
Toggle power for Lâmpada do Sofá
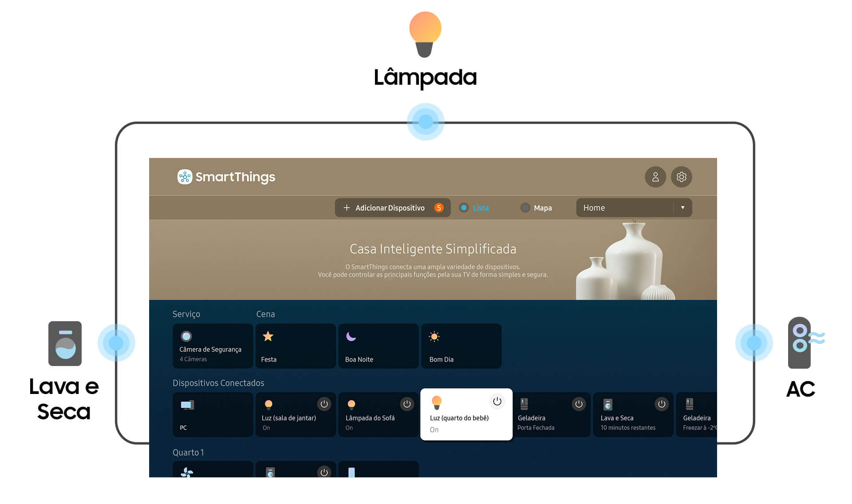(407, 404)
